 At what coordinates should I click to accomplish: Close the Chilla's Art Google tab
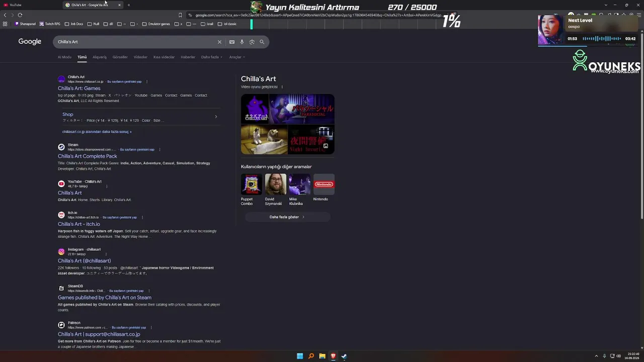tap(119, 5)
